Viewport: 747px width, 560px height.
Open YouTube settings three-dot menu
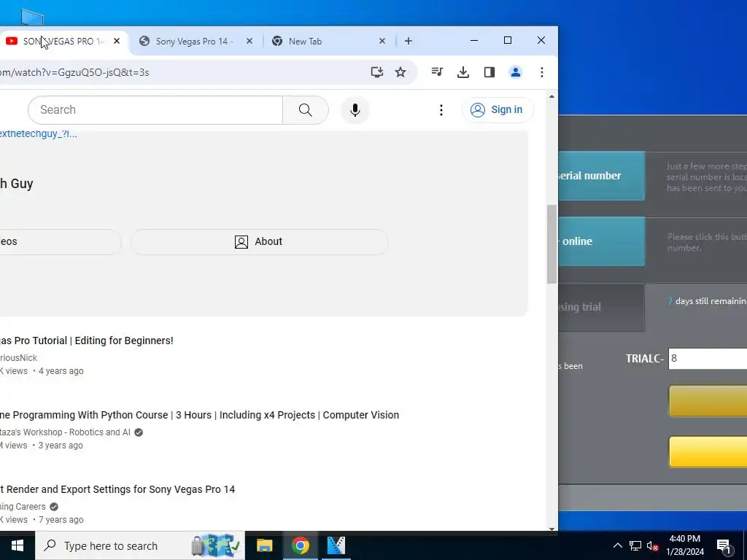click(x=441, y=110)
